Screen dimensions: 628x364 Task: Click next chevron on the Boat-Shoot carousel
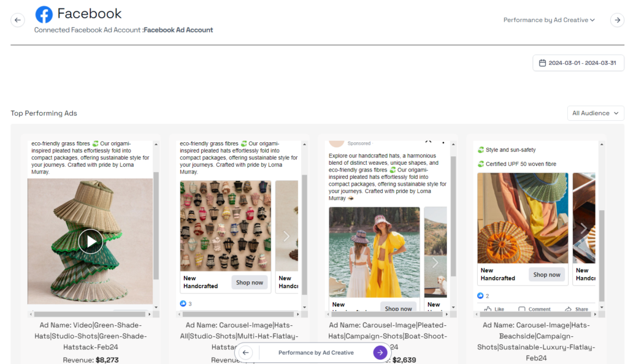tap(435, 262)
